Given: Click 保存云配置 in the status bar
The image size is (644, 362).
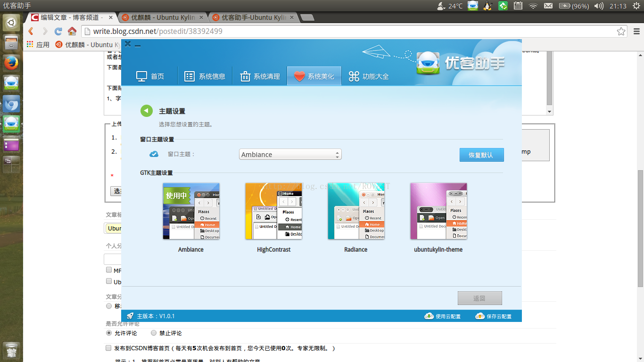Looking at the screenshot, I should 493,316.
